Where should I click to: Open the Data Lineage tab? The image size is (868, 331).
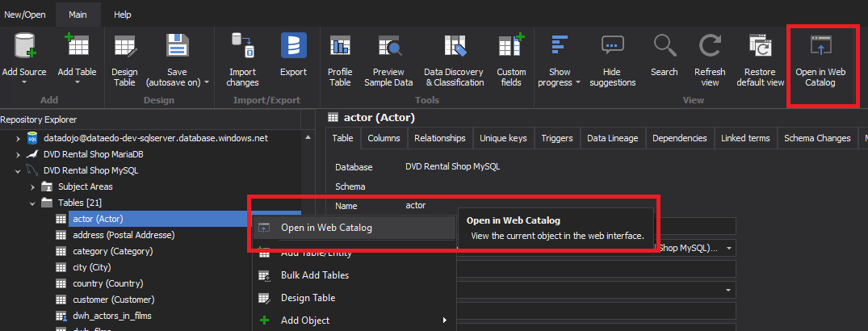[x=613, y=138]
